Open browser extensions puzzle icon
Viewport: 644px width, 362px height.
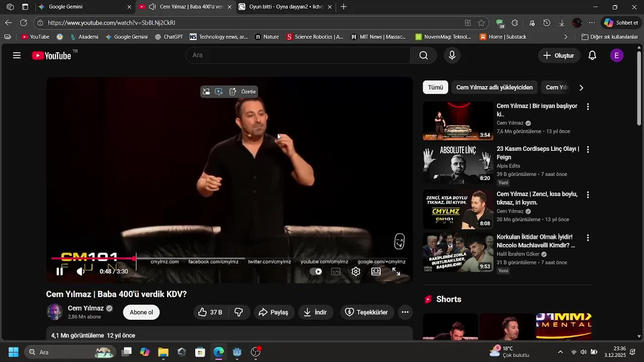tap(515, 23)
